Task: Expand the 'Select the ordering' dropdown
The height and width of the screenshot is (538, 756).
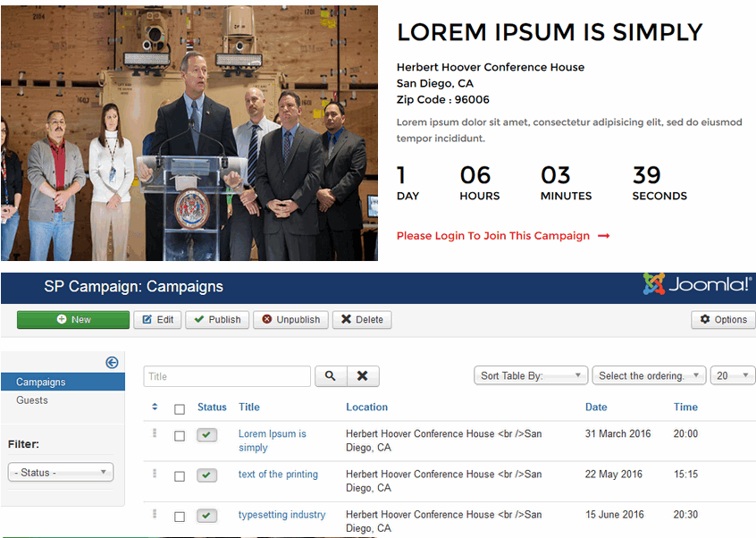Action: pos(649,375)
